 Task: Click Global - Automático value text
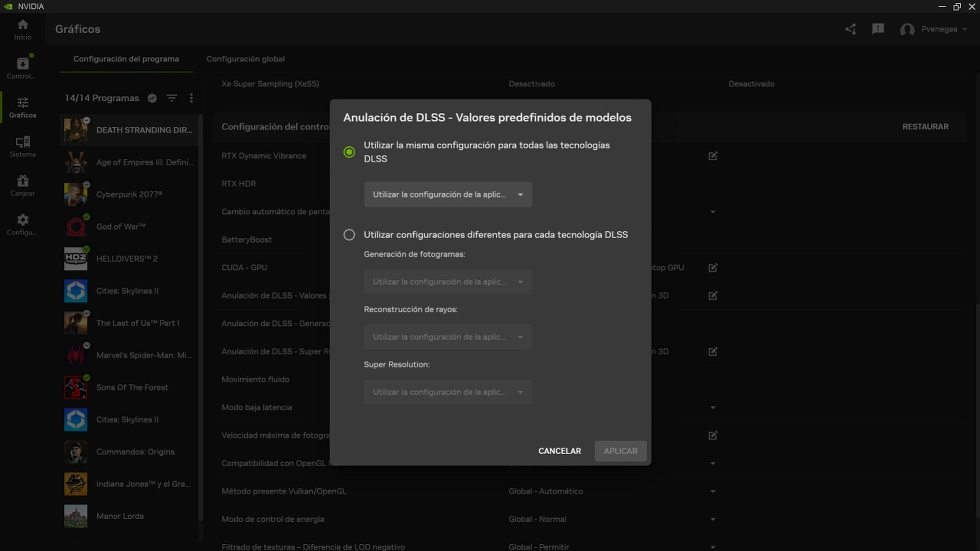[x=546, y=491]
